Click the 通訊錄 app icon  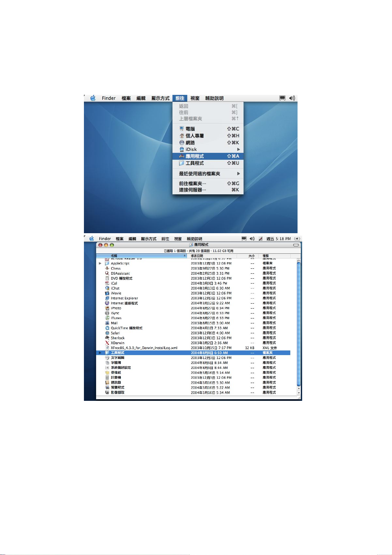coord(107,382)
